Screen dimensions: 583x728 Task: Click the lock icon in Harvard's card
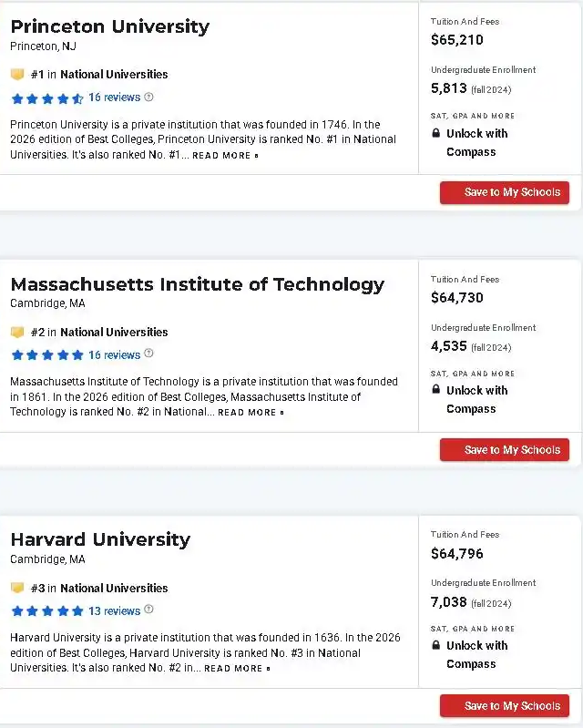coord(436,646)
